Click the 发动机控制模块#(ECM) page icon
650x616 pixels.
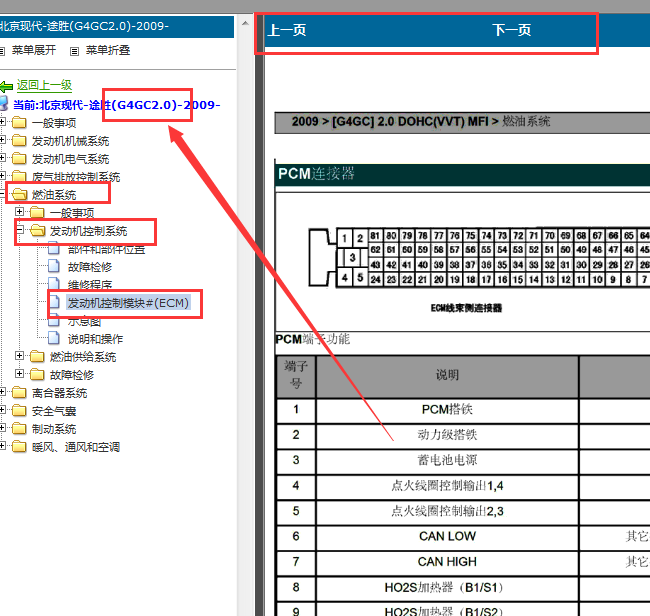coord(55,303)
